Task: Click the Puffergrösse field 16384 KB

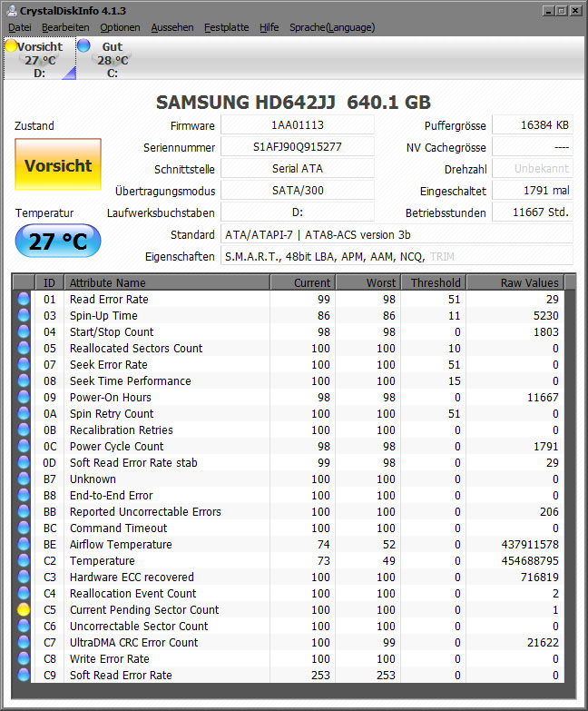Action: coord(533,125)
